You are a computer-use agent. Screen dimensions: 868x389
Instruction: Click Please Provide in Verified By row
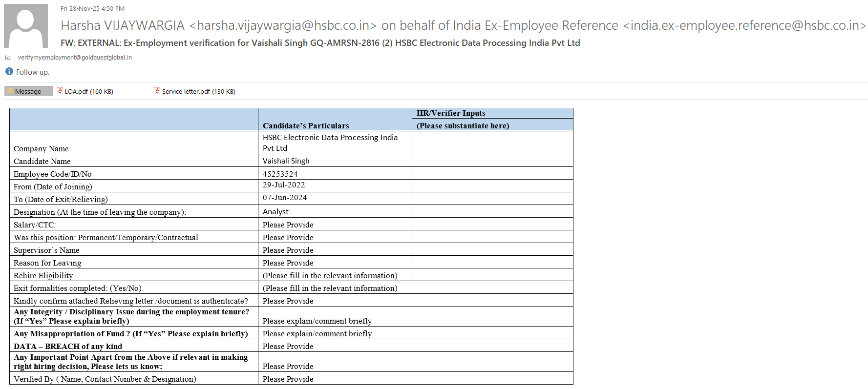(288, 379)
